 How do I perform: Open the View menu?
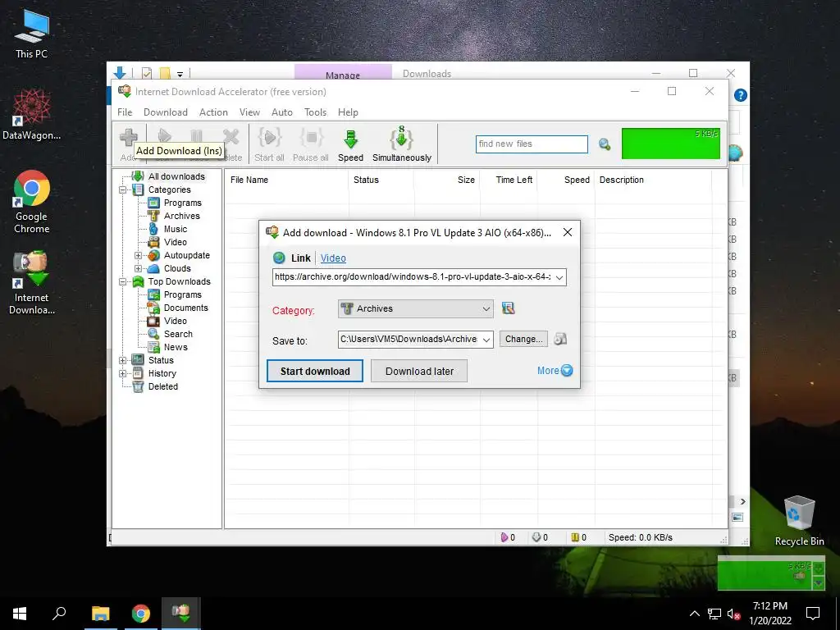[249, 112]
